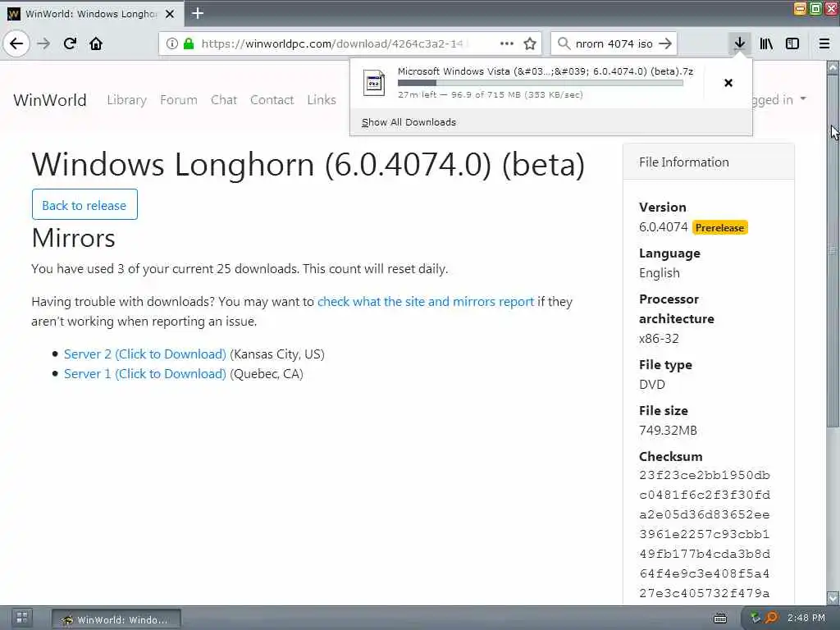
Task: Open the taskbar start menu icon
Action: point(21,618)
